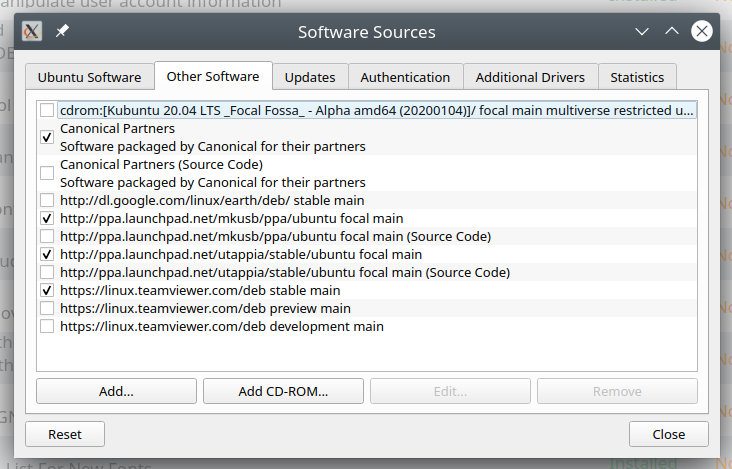Uncheck the Canonical Partners source
The width and height of the screenshot is (732, 469).
click(47, 137)
